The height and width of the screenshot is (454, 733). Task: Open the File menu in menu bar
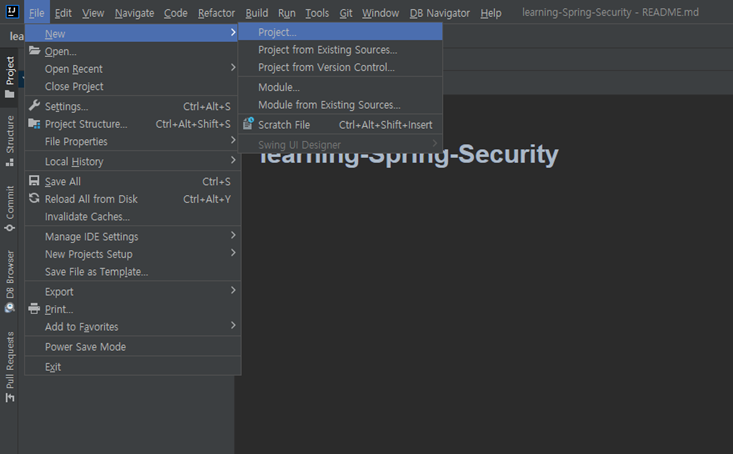pyautogui.click(x=36, y=13)
